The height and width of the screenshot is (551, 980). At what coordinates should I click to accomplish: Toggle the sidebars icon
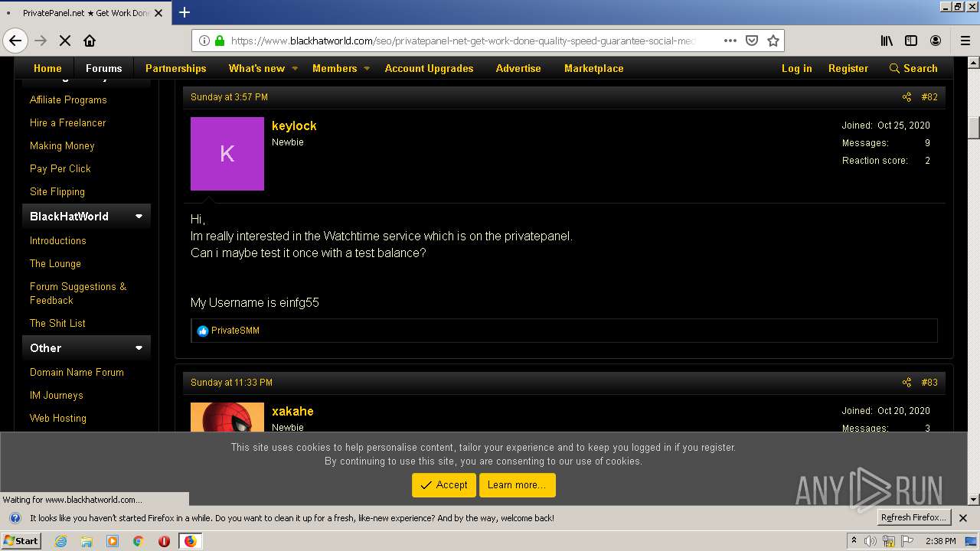911,41
